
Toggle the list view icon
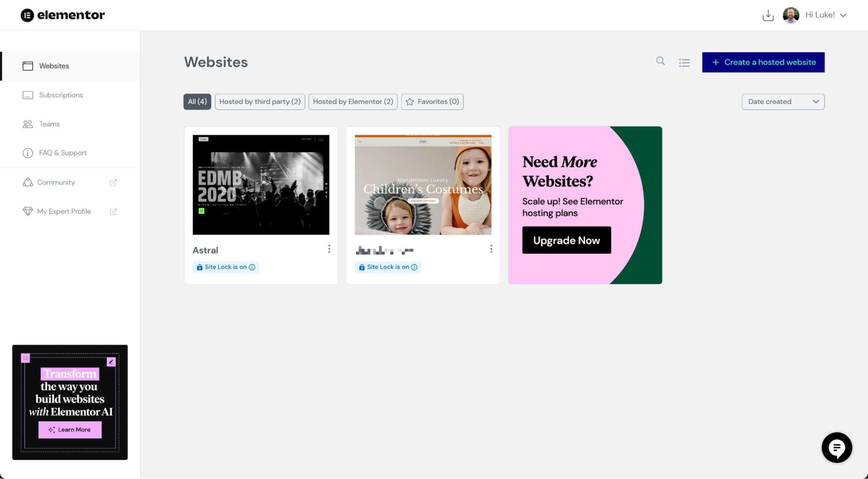[684, 62]
